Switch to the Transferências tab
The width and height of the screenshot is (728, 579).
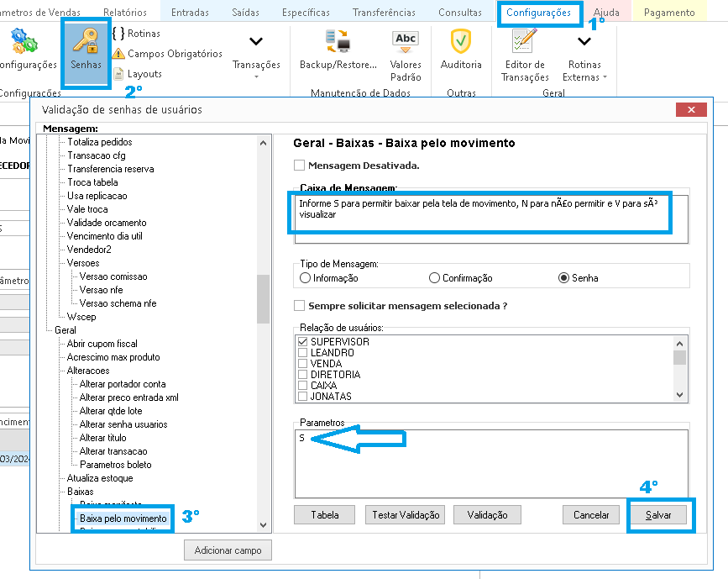tap(384, 13)
